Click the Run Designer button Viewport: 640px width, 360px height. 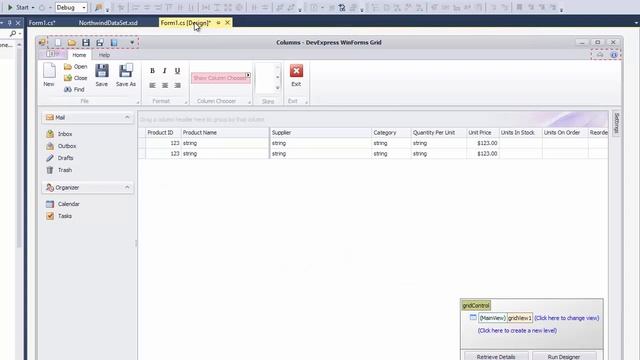(564, 356)
